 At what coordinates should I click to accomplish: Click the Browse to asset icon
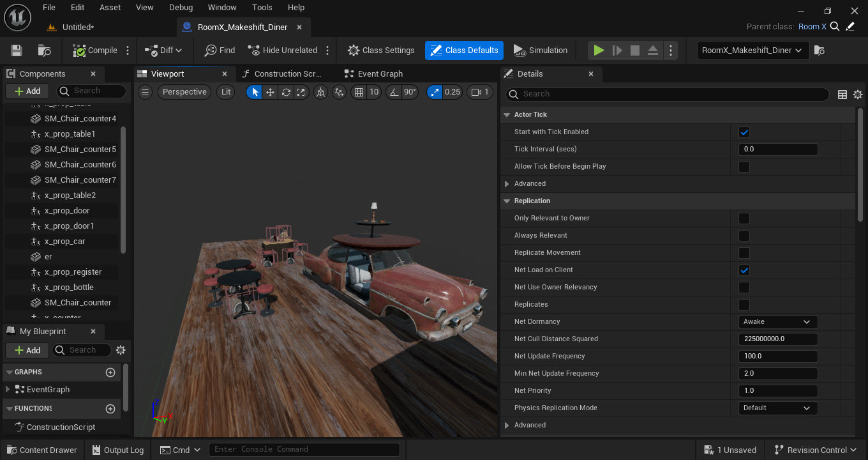pyautogui.click(x=45, y=50)
